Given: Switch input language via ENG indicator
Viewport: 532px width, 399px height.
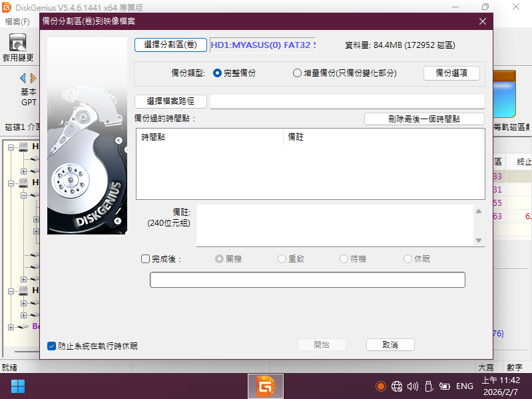Looking at the screenshot, I should pyautogui.click(x=465, y=386).
